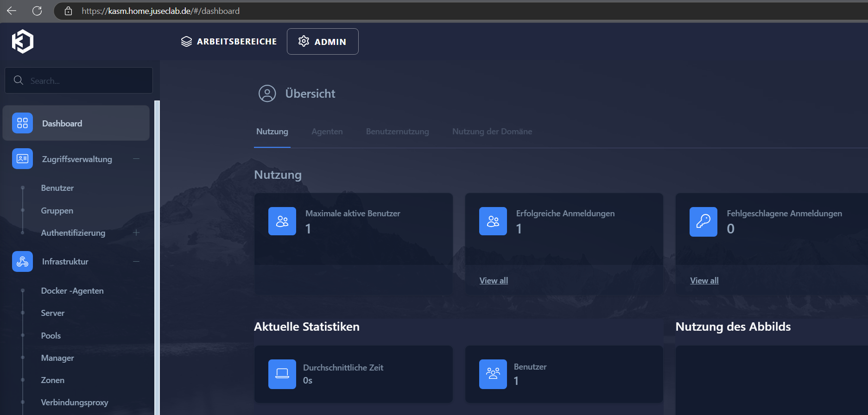The width and height of the screenshot is (868, 415).
Task: Select Dashboard in the sidebar
Action: coord(76,123)
